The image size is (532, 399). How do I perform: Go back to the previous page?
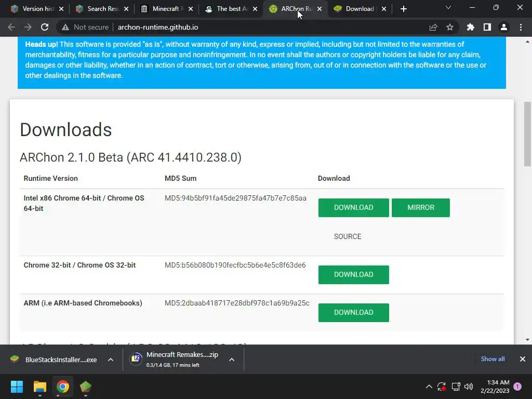11,27
